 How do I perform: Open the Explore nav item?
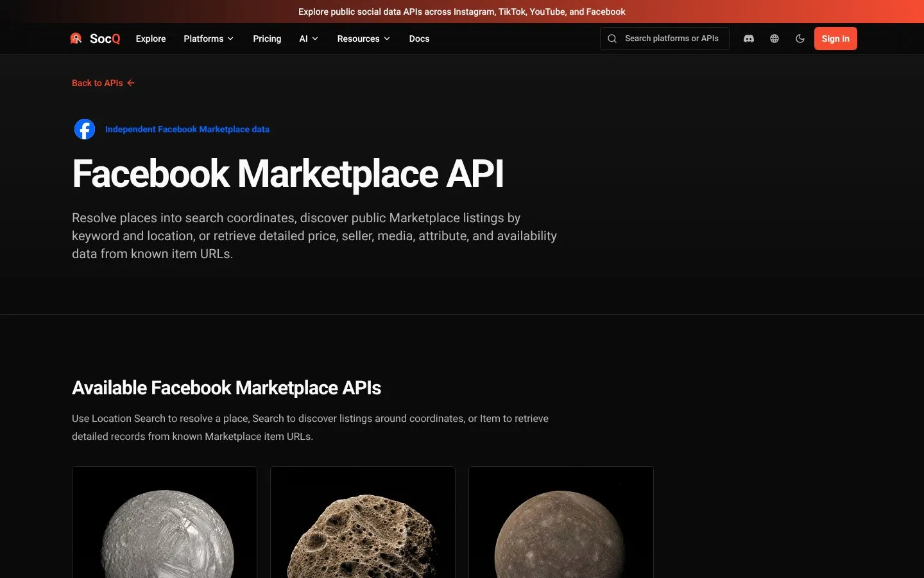tap(151, 39)
